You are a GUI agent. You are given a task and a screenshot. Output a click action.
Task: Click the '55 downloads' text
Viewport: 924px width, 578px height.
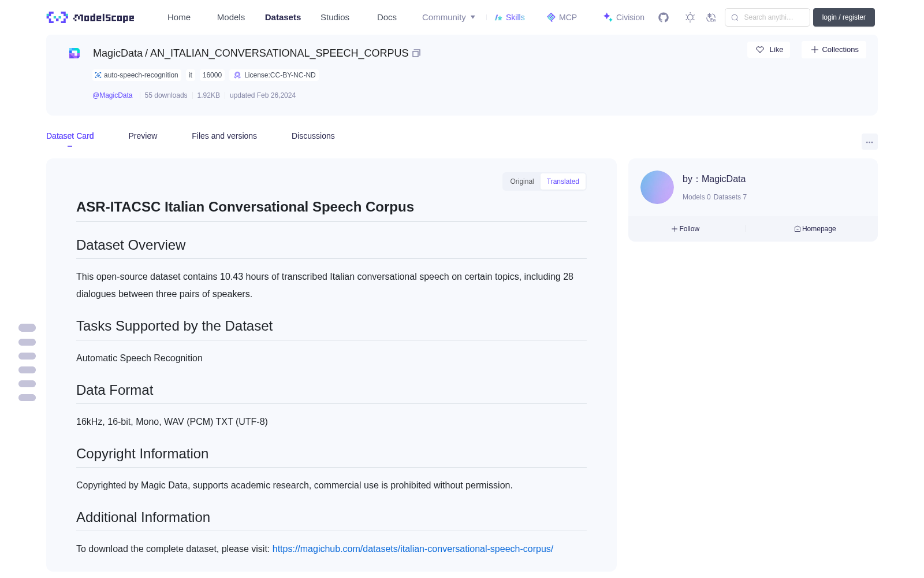tap(166, 95)
